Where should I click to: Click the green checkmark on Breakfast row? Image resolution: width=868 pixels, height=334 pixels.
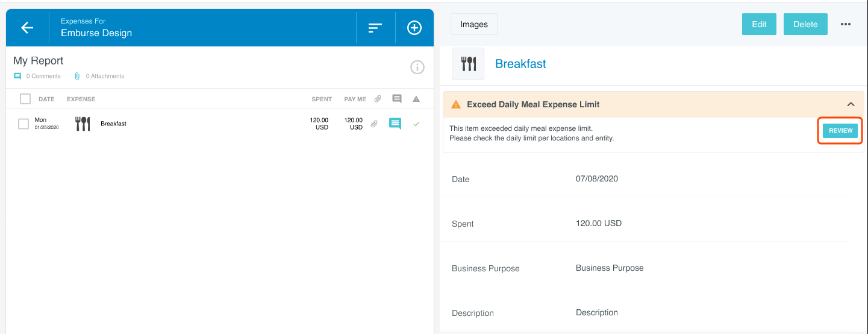[416, 124]
